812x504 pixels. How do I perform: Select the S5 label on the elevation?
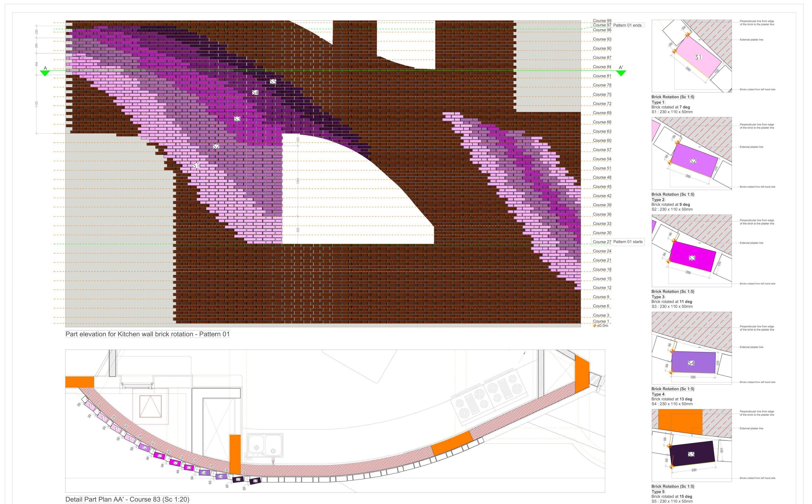click(x=273, y=82)
